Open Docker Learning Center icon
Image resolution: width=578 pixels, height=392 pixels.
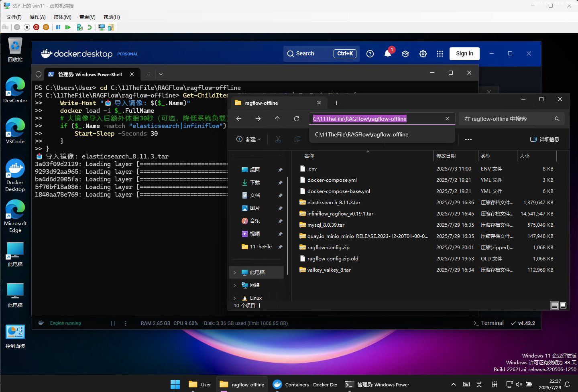coord(405,54)
